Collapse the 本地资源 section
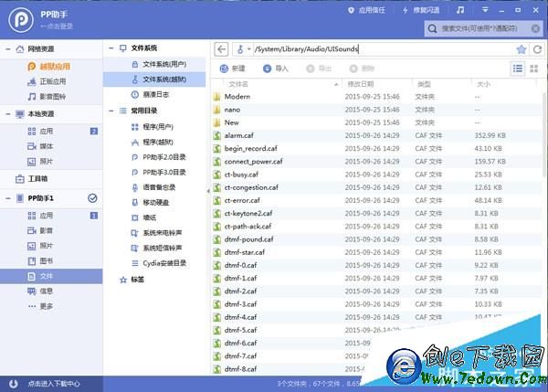 (x=7, y=114)
